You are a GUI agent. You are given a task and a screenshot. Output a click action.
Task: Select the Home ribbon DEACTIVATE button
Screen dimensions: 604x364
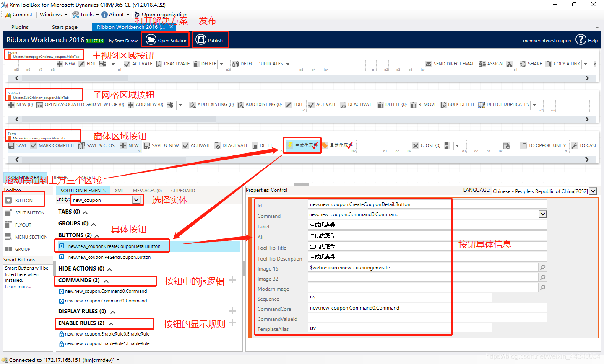173,64
